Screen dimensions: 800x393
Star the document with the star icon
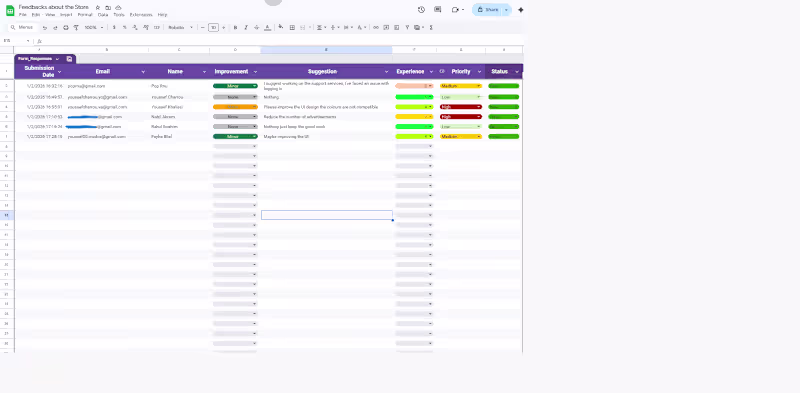tap(98, 8)
